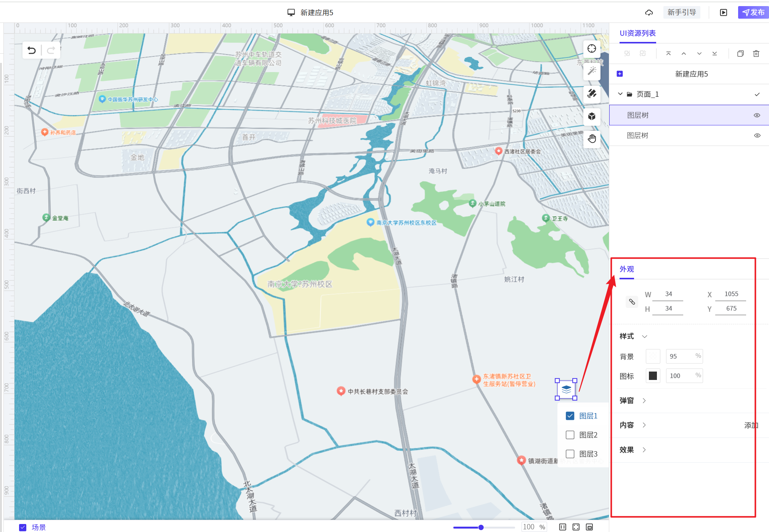The image size is (769, 532).
Task: Select the satellite tool icon
Action: tap(592, 93)
